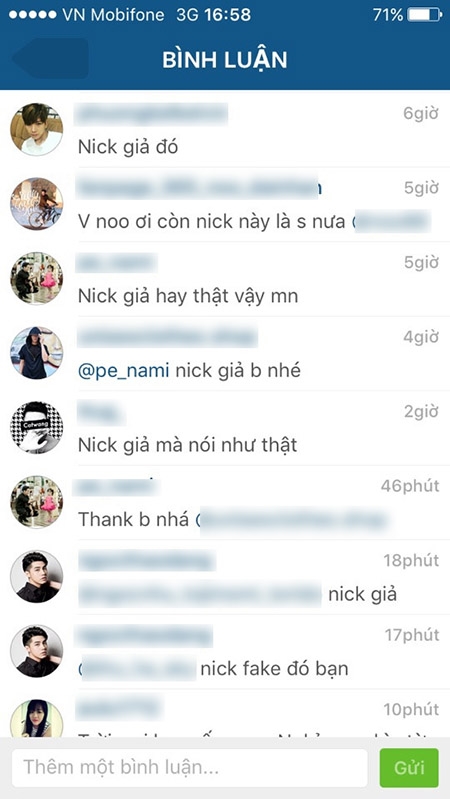Tap the battery icon in status bar
Viewport: 450px width, 799px height.
coord(425,15)
